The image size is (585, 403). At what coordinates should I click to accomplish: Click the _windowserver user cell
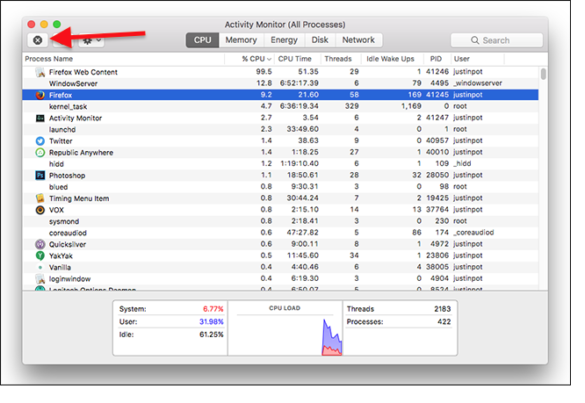coord(478,83)
